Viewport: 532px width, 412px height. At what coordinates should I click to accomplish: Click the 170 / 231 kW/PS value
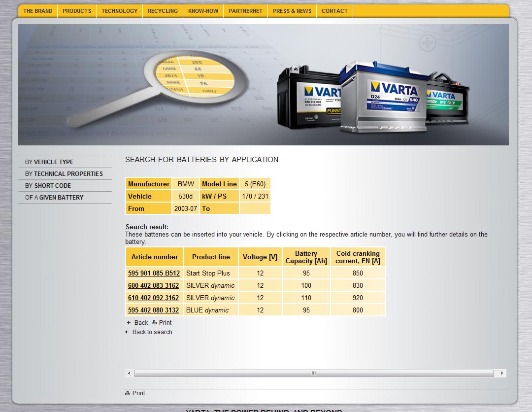(255, 196)
